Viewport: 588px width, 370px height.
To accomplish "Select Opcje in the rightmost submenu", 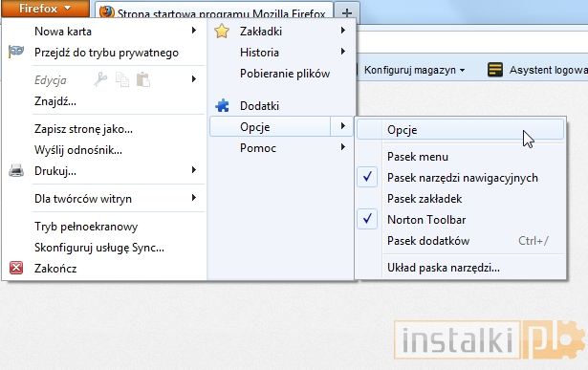I will coord(460,130).
